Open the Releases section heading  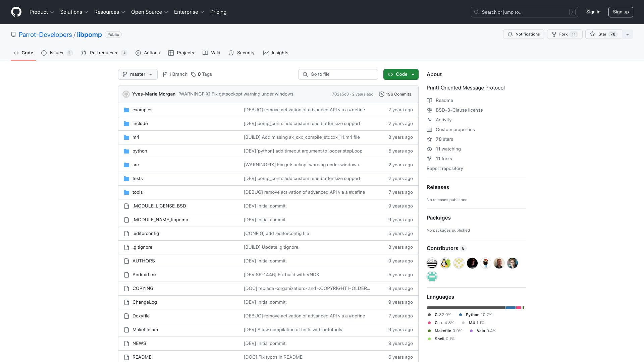coord(438,187)
